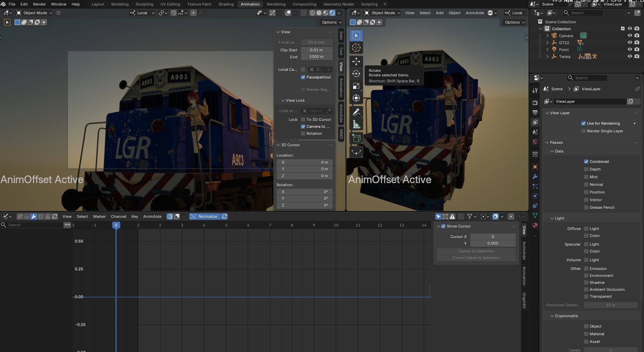Click the Cursor X value field

coord(493,237)
